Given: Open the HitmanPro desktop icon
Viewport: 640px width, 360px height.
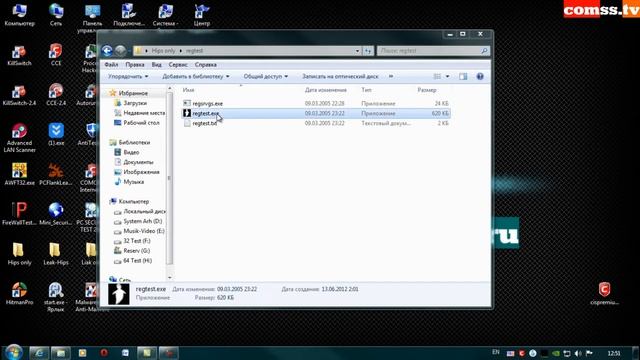Looking at the screenshot, I should click(x=19, y=294).
